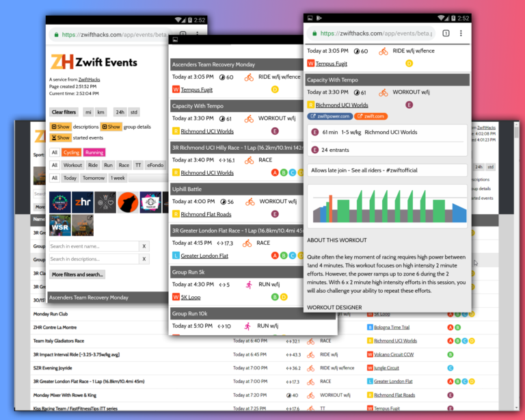Filter events by eFondo type
This screenshot has height=420, width=525.
pos(155,165)
